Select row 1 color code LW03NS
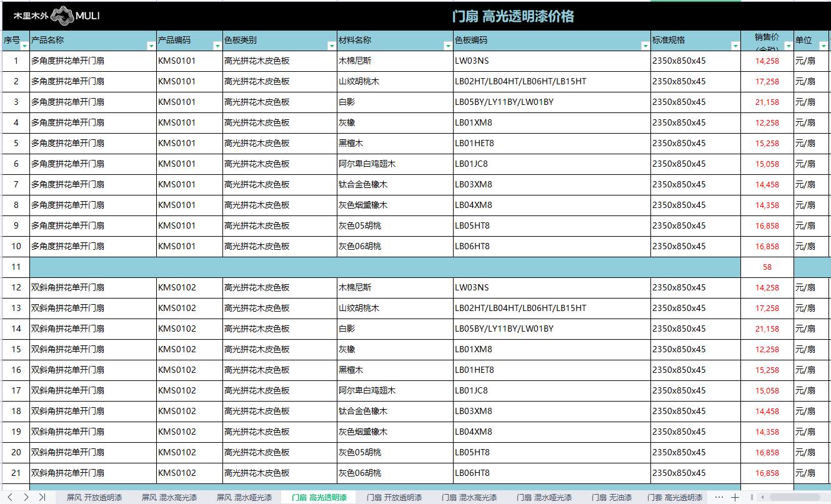This screenshot has width=831, height=504. pos(552,61)
